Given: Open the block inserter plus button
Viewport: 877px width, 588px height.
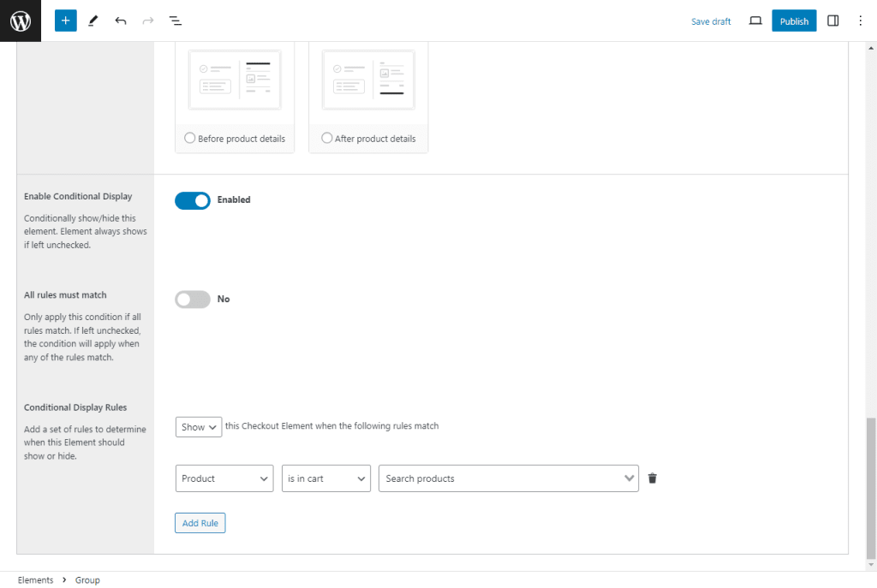Looking at the screenshot, I should [x=65, y=21].
